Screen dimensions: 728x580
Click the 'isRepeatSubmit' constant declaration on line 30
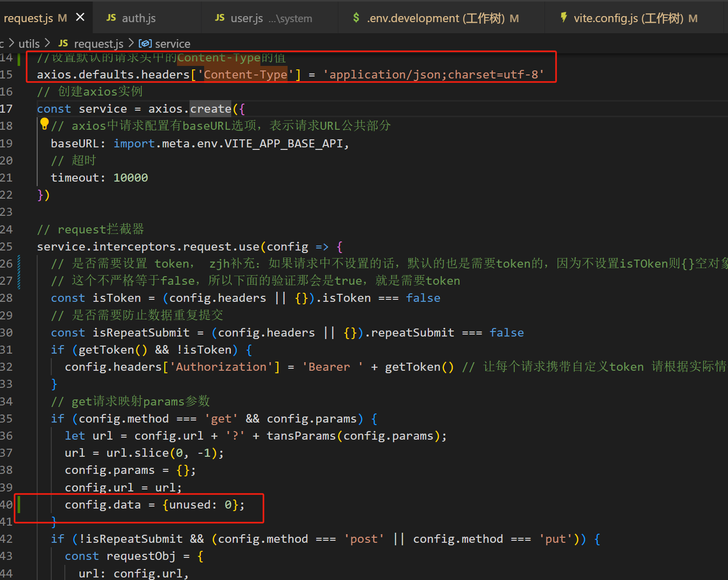[141, 333]
